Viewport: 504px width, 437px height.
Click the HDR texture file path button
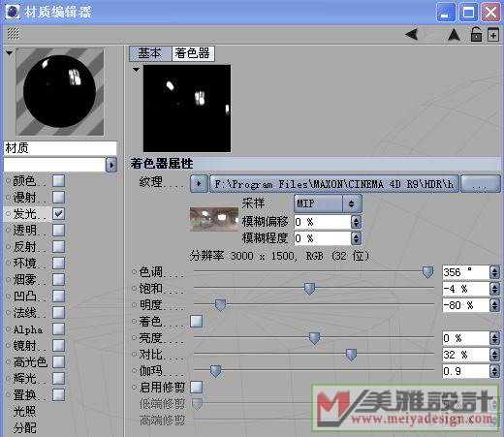pyautogui.click(x=333, y=184)
